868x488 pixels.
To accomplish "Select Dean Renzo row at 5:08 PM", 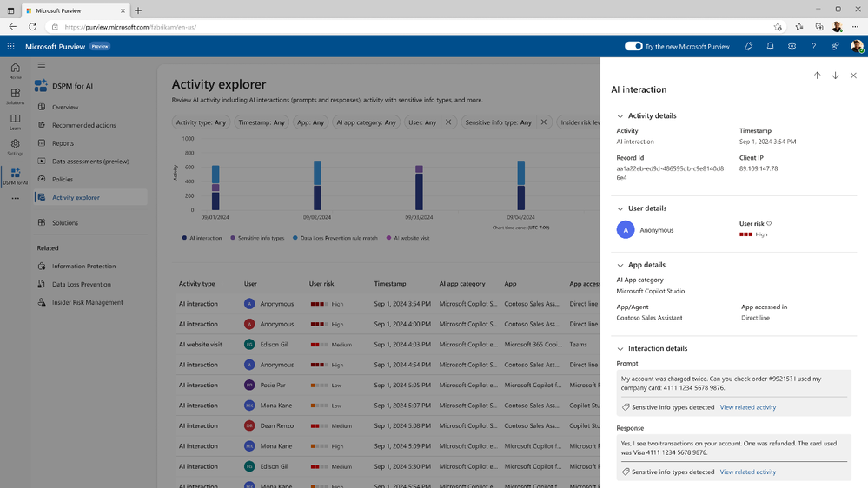I will pyautogui.click(x=388, y=426).
